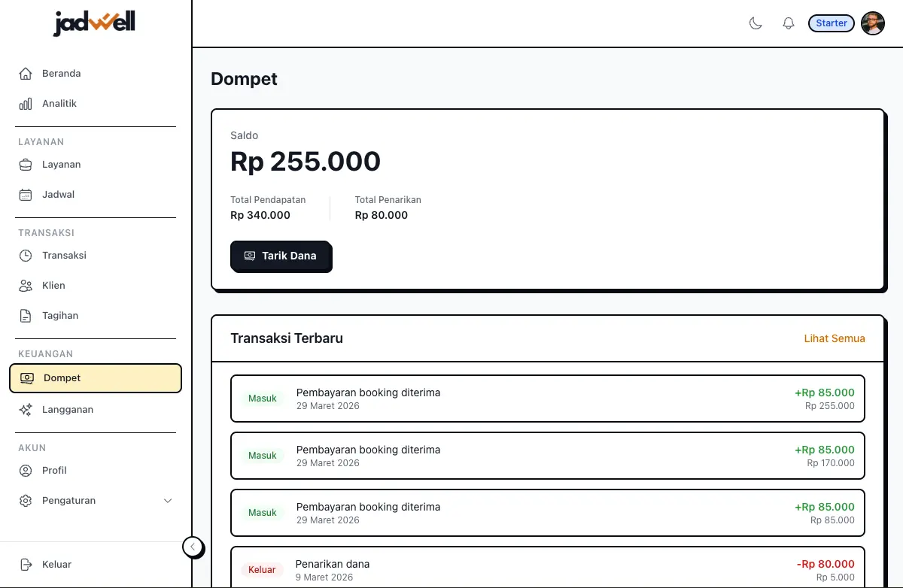Open the Klien people icon
Screen dimensions: 903x588
pyautogui.click(x=26, y=286)
